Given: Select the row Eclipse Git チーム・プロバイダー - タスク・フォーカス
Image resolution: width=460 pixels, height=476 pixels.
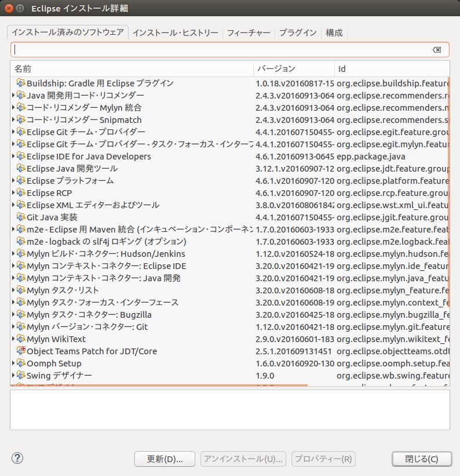Looking at the screenshot, I should point(230,144).
